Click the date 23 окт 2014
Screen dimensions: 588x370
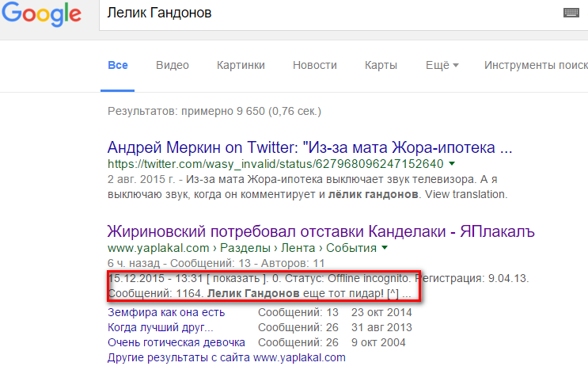pyautogui.click(x=381, y=312)
